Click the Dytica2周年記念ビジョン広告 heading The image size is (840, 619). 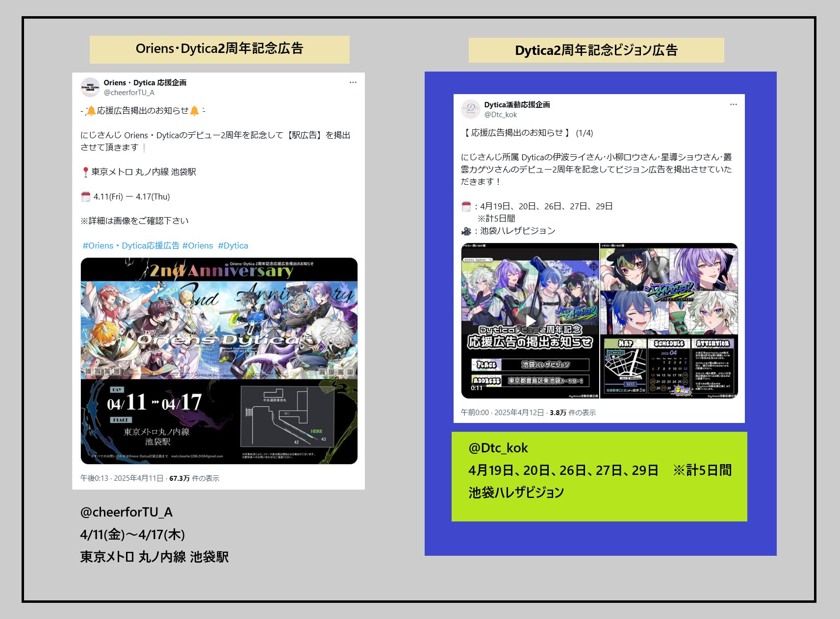pos(596,50)
